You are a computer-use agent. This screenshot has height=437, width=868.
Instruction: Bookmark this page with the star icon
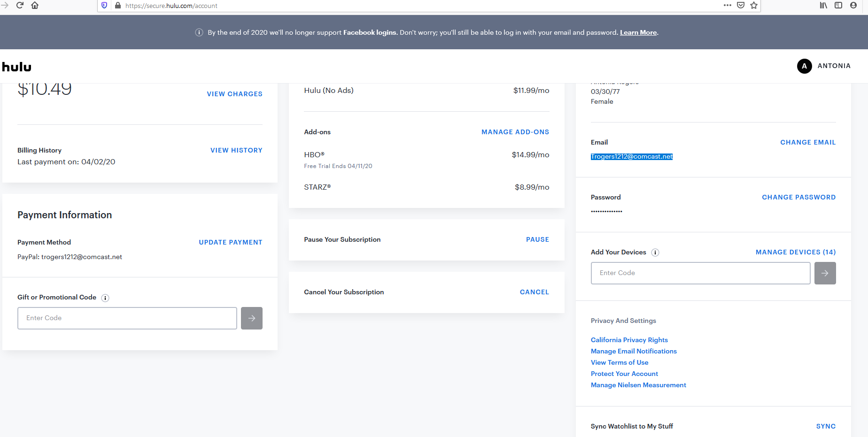coord(754,5)
